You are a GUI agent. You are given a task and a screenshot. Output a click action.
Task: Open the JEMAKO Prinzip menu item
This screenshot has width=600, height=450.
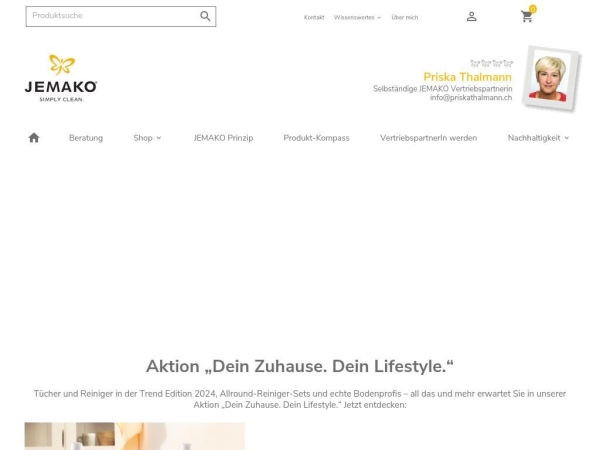(x=223, y=138)
